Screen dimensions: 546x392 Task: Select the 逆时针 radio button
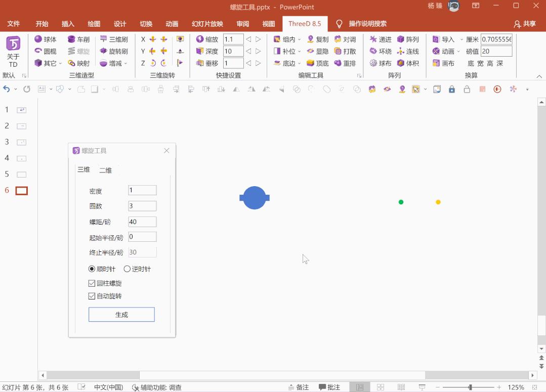[127, 269]
